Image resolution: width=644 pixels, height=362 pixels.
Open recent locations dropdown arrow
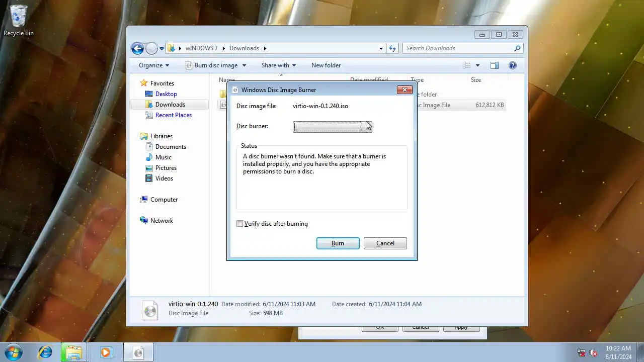pos(162,49)
